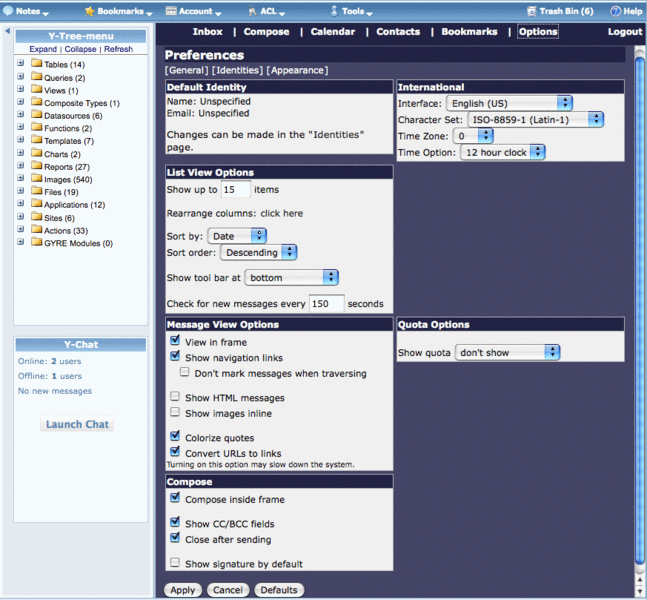The height and width of the screenshot is (600, 647).
Task: Open the Sort by Date dropdown
Action: 237,236
